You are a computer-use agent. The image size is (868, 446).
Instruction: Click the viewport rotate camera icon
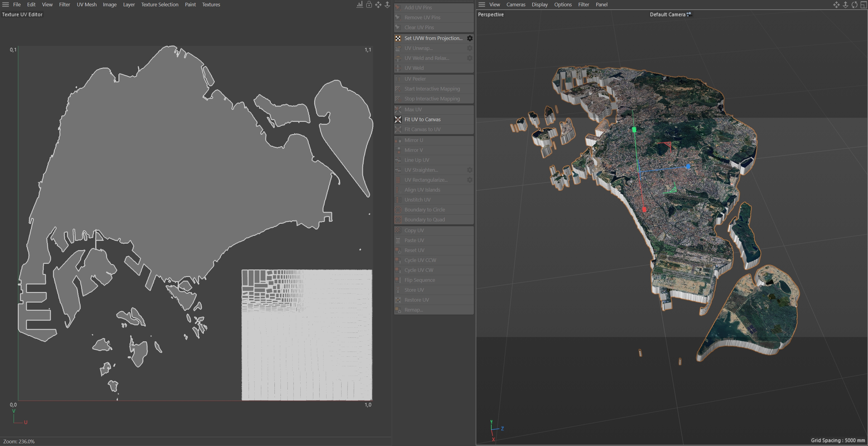854,5
